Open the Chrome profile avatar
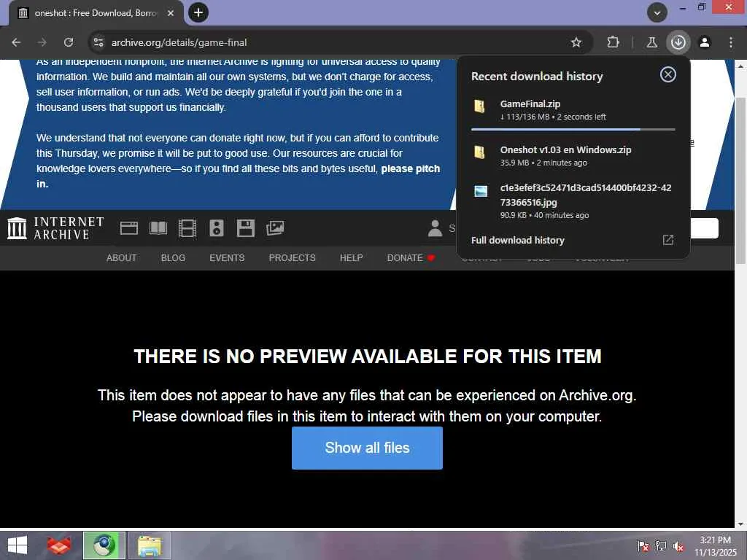This screenshot has width=747, height=560. tap(705, 42)
